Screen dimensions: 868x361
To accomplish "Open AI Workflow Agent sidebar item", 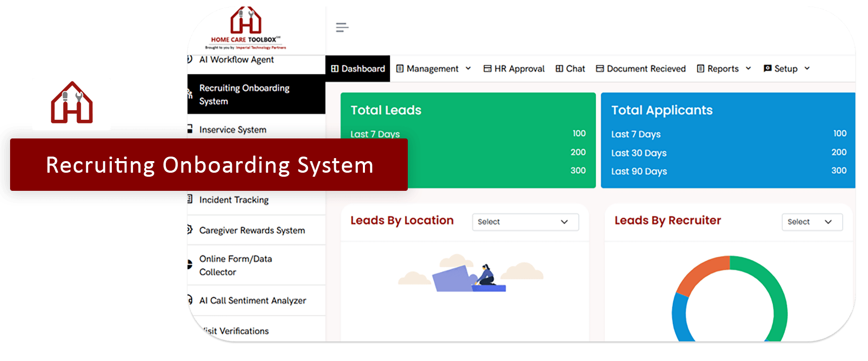I will pyautogui.click(x=236, y=60).
